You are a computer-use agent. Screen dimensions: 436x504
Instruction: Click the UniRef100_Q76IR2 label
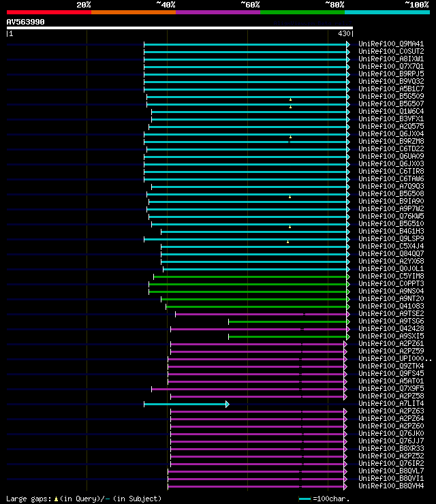point(391,463)
